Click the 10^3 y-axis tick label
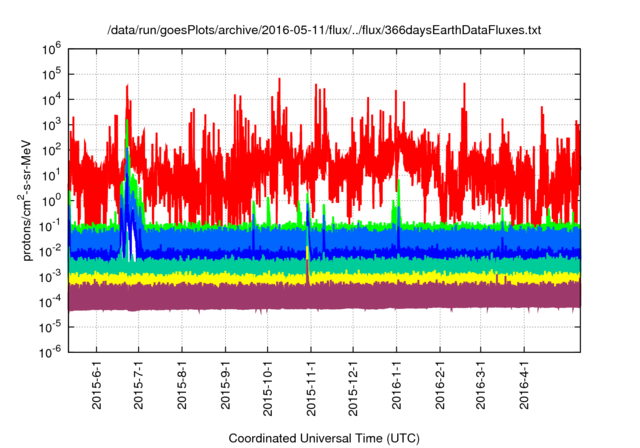The image size is (640, 448). 51,125
